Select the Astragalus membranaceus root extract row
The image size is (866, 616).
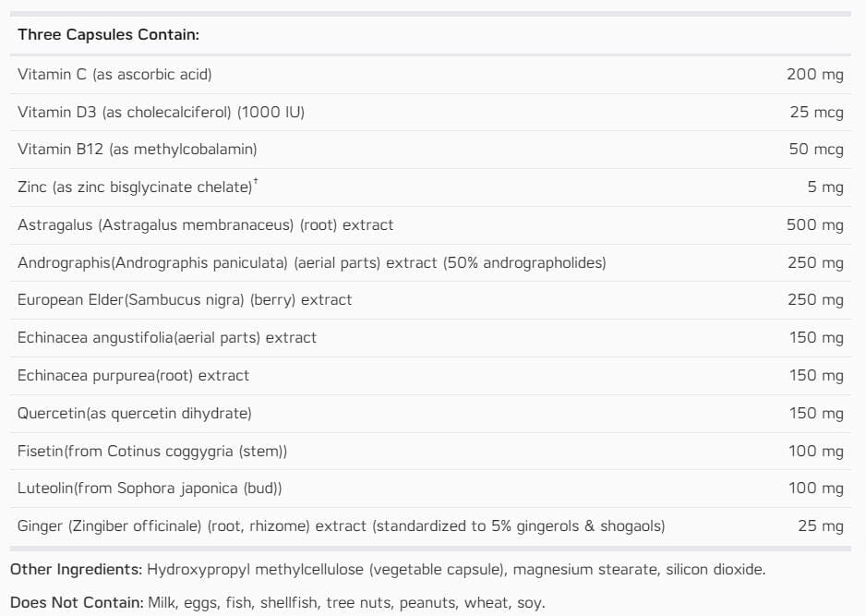(205, 224)
